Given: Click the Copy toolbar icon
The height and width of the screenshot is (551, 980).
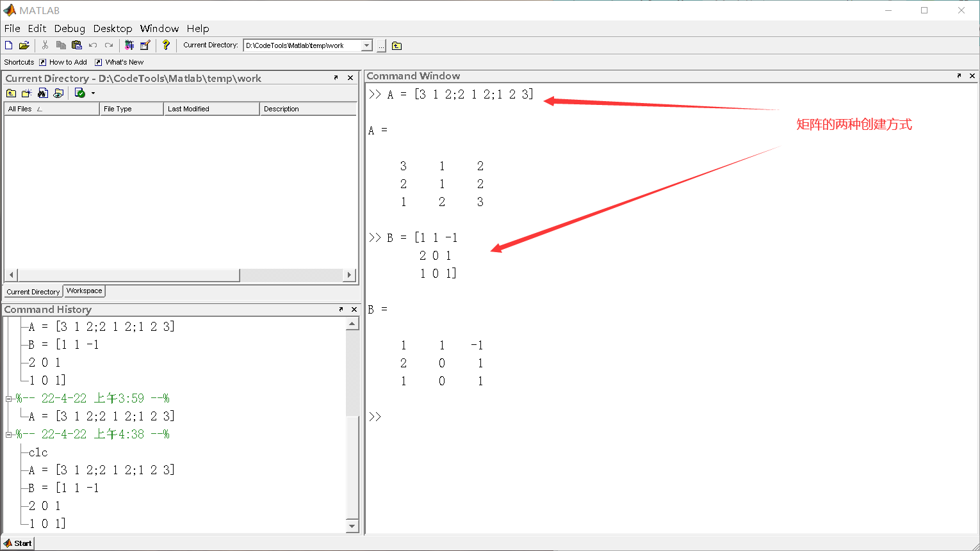Looking at the screenshot, I should (x=61, y=45).
